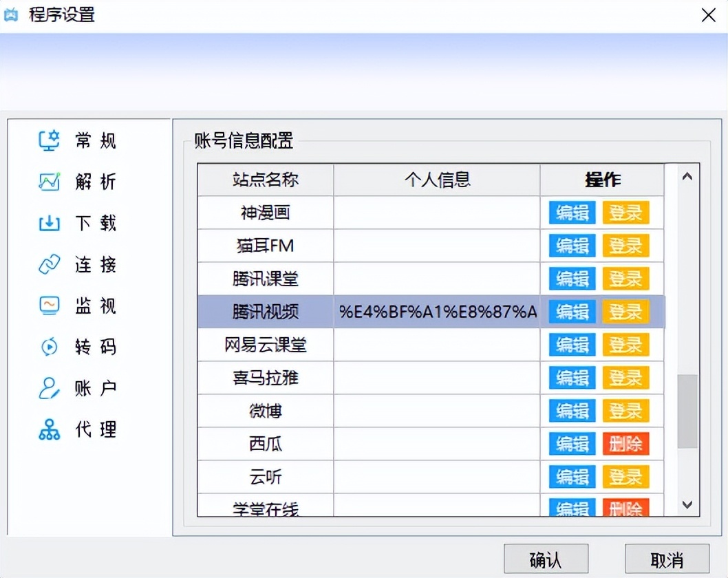
Task: Switch to 连接 settings section
Action: point(96,264)
